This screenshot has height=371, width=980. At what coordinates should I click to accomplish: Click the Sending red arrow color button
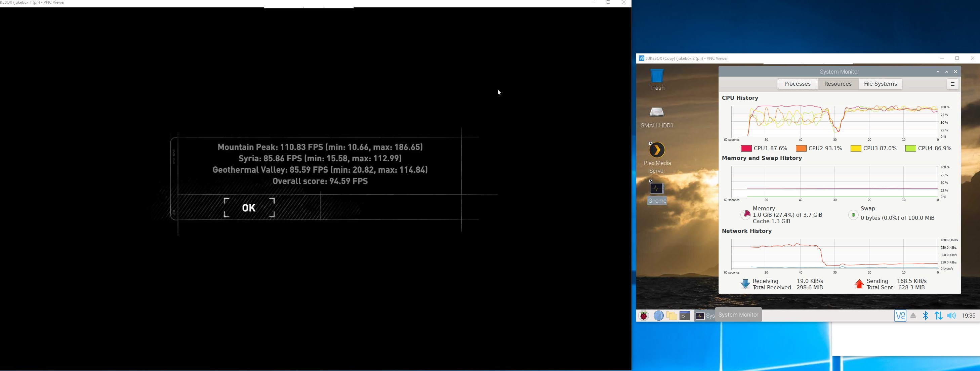click(859, 284)
